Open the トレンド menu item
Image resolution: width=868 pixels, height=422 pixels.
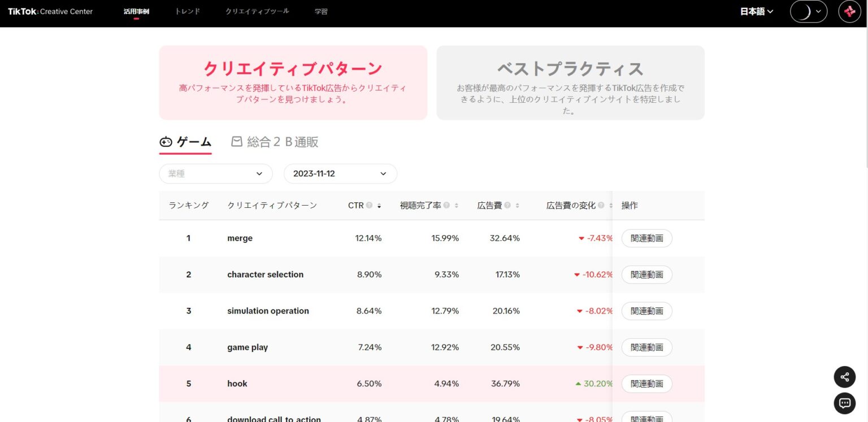[x=187, y=11]
